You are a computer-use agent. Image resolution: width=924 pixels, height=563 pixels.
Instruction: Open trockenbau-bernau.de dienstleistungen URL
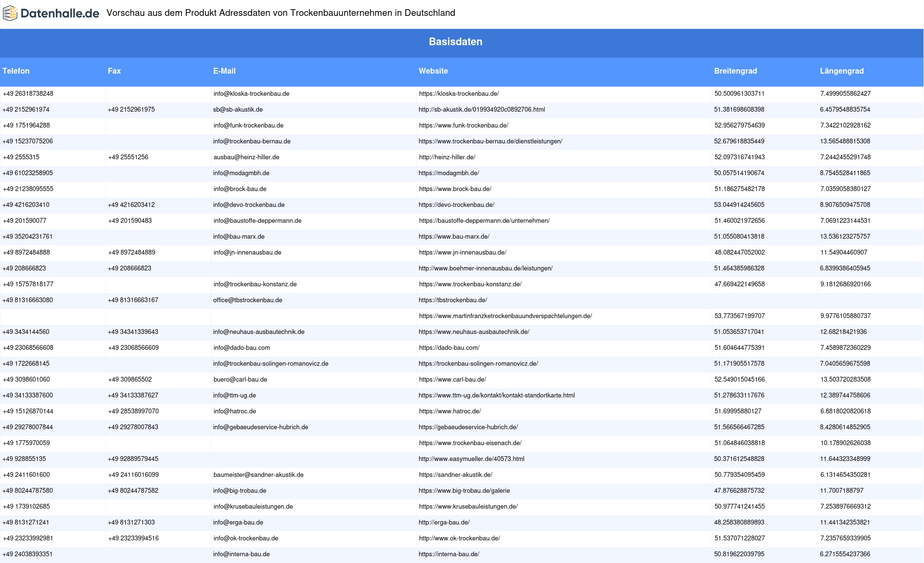tap(490, 141)
